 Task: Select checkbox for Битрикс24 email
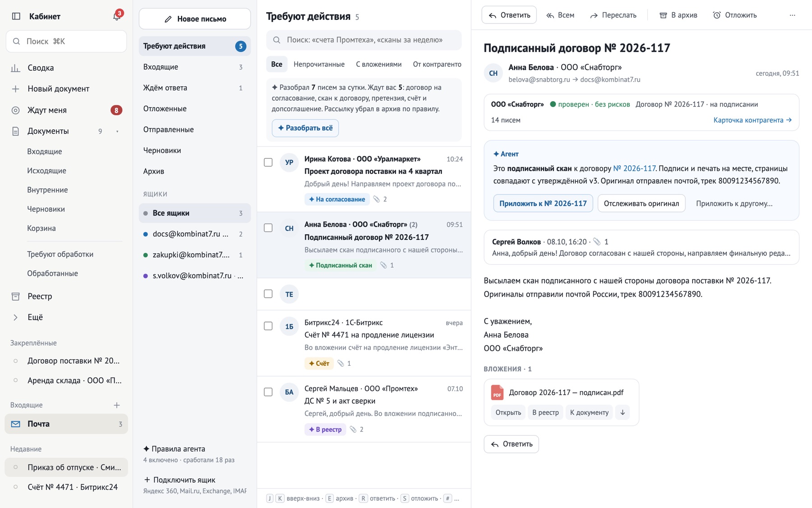(x=268, y=326)
